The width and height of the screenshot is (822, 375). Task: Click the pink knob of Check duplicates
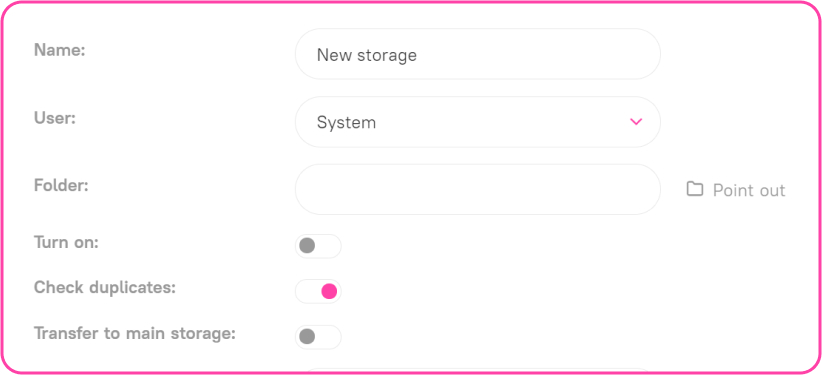[329, 291]
